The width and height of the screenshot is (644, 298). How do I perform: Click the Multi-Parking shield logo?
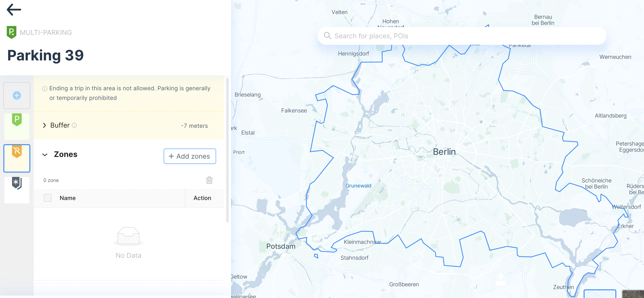[x=12, y=32]
